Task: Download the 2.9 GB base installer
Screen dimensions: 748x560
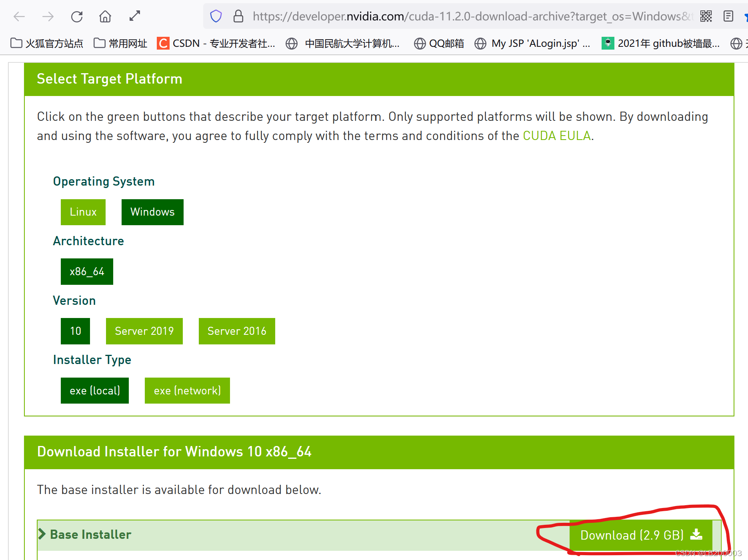Action: (x=641, y=535)
